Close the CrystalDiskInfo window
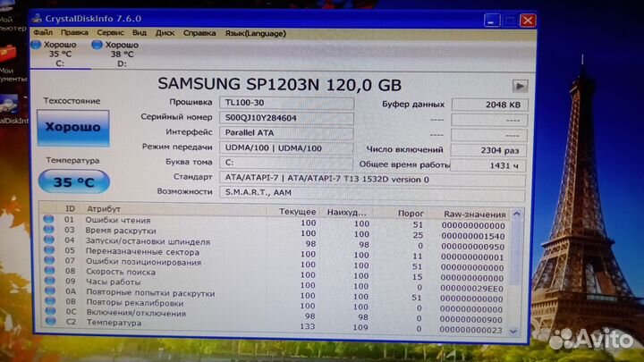This screenshot has height=362, width=644. click(x=528, y=20)
